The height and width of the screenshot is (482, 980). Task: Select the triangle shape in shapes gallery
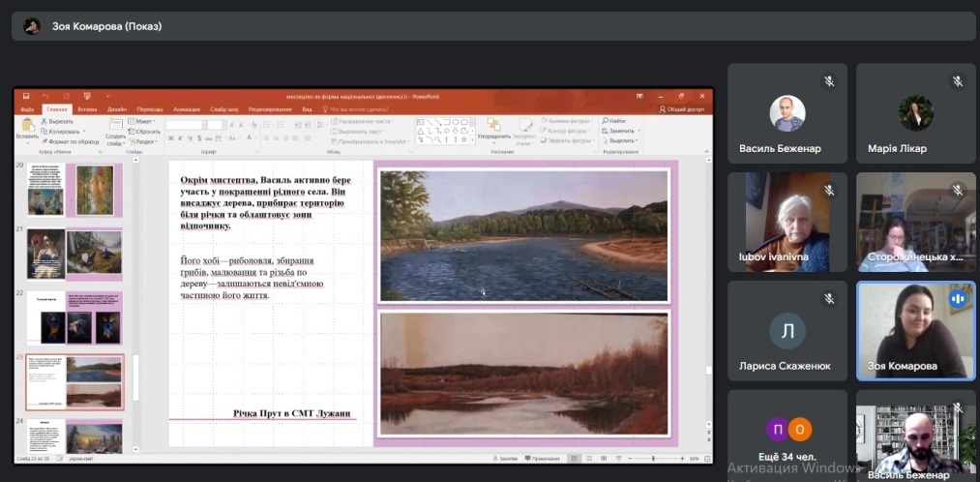pos(421,131)
